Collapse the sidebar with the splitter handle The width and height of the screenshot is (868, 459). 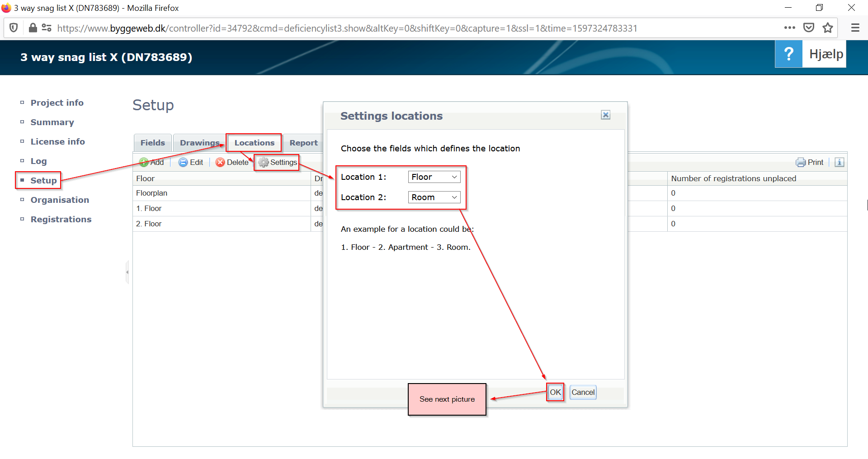[127, 272]
